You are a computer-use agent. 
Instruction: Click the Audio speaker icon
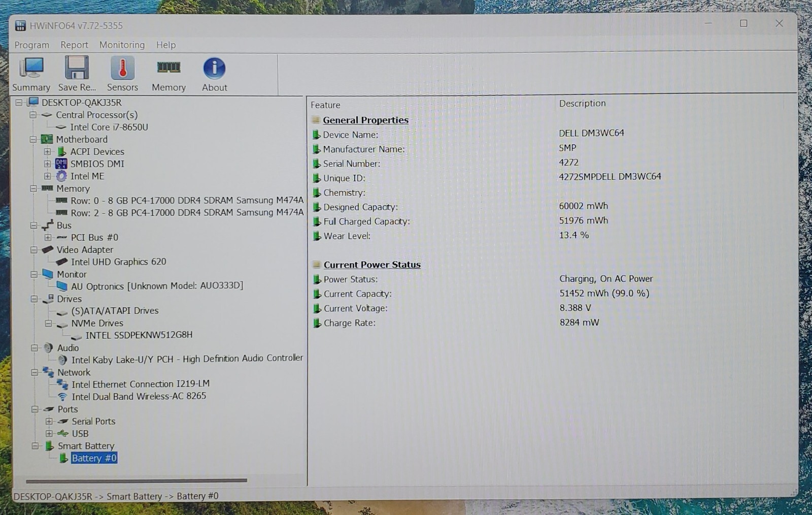pos(48,348)
